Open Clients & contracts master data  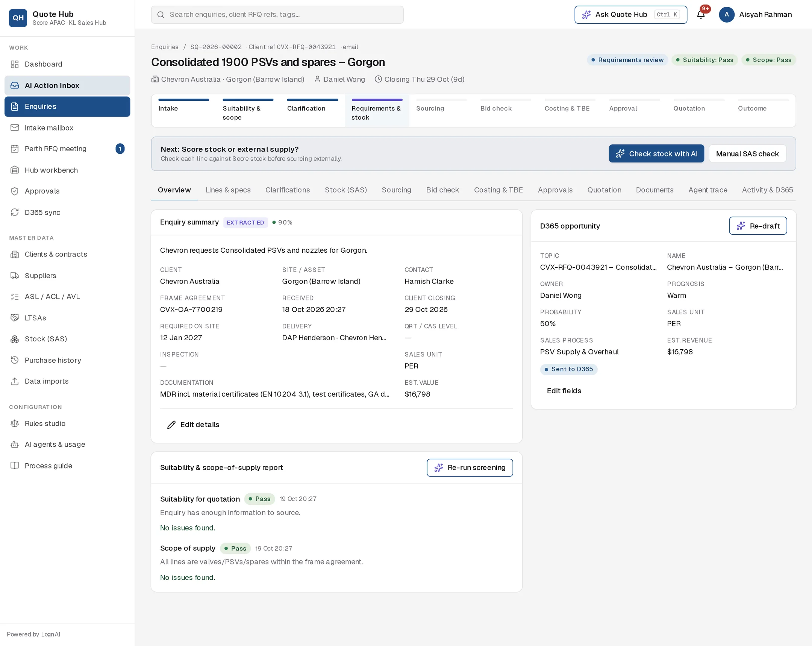click(x=67, y=254)
